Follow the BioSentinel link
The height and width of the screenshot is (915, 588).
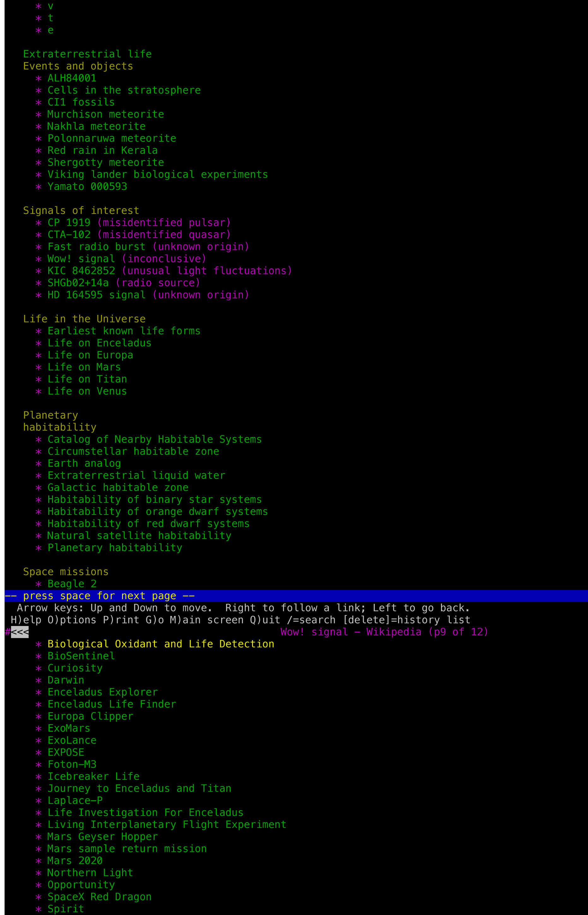pyautogui.click(x=81, y=656)
